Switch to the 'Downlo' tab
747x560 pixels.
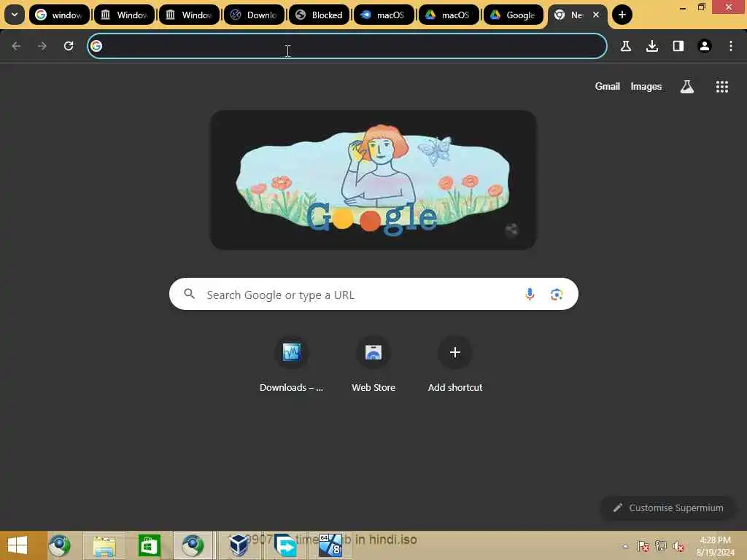click(254, 15)
